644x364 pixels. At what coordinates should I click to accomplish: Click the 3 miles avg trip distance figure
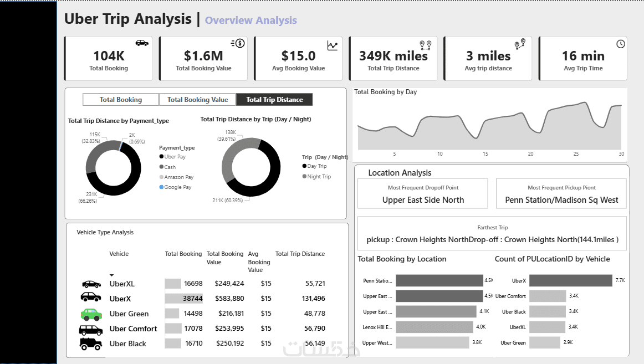click(488, 56)
